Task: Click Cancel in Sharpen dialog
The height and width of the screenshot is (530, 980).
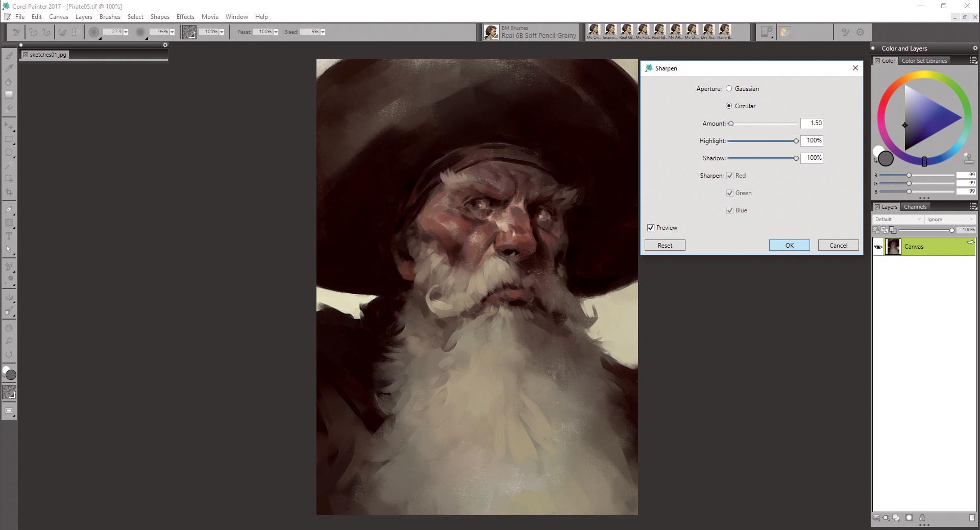Action: pos(838,245)
